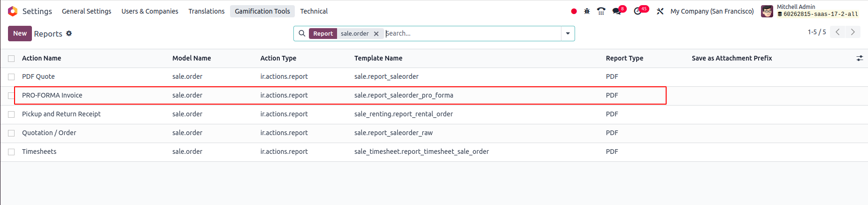Open the optional columns adjust icon
Image resolution: width=868 pixels, height=205 pixels.
(x=860, y=58)
